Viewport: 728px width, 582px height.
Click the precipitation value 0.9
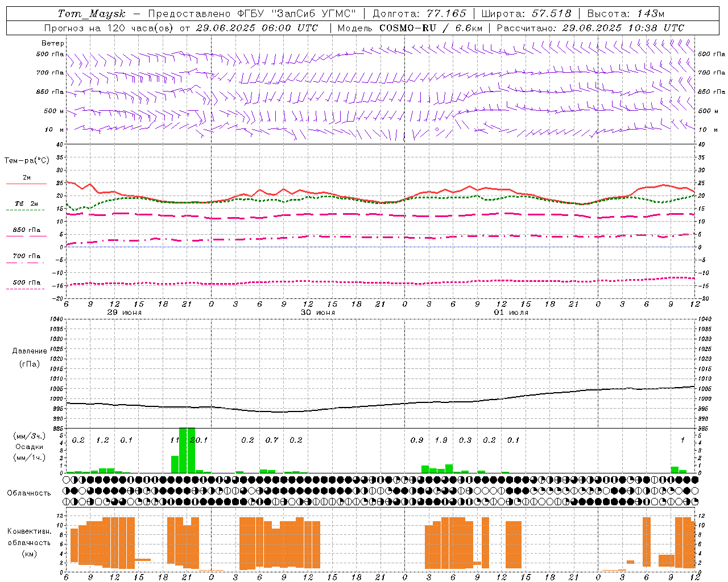coord(417,440)
